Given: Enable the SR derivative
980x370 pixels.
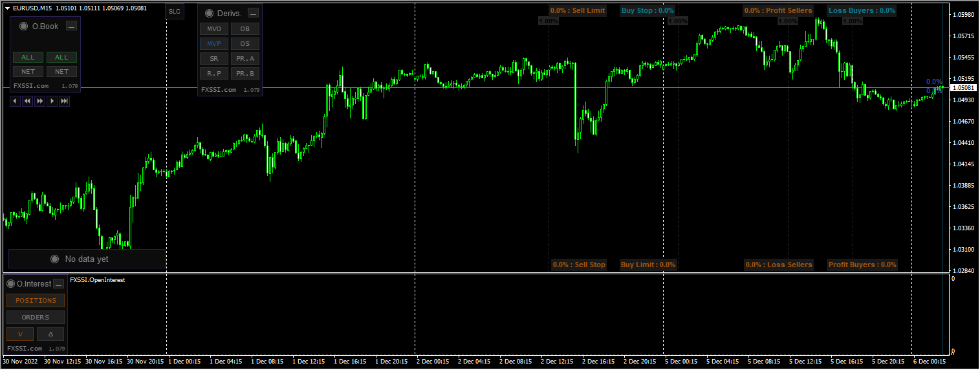Looking at the screenshot, I should pyautogui.click(x=214, y=59).
